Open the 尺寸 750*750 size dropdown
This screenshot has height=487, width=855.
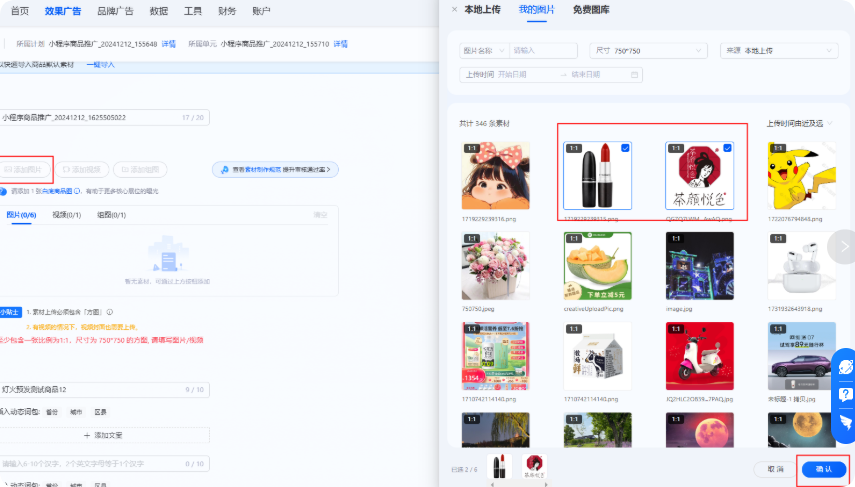pos(648,51)
